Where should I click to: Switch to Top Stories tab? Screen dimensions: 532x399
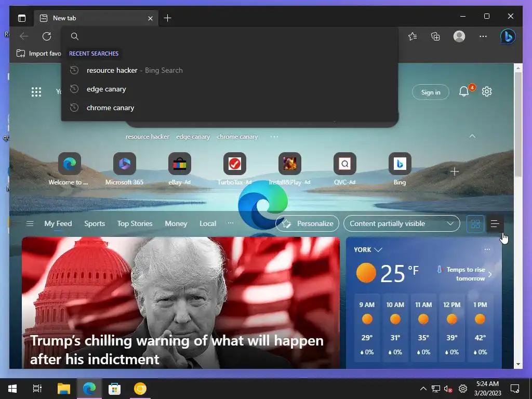[135, 223]
